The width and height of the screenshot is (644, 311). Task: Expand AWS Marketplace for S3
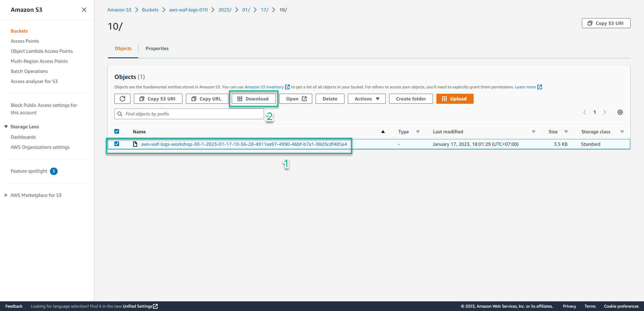(6, 195)
